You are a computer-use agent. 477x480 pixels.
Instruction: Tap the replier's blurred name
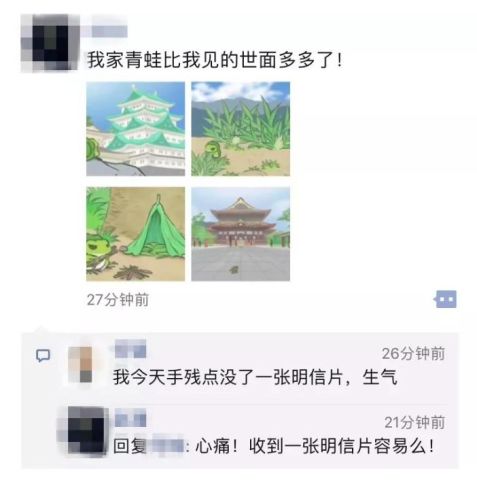click(130, 418)
